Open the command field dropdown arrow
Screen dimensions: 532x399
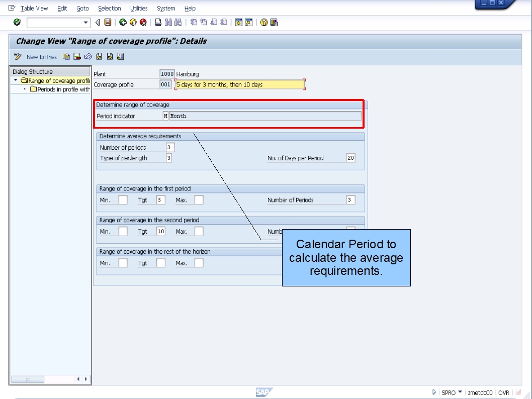tap(85, 22)
